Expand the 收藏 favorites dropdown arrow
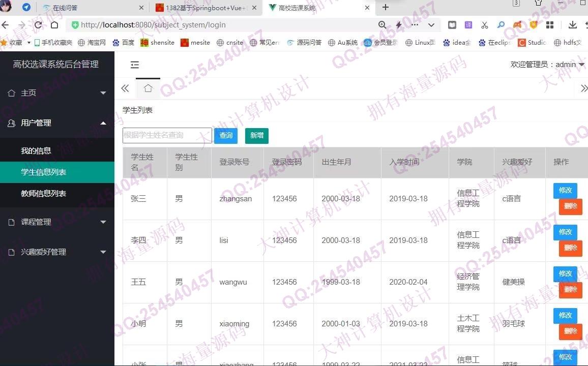 29,42
